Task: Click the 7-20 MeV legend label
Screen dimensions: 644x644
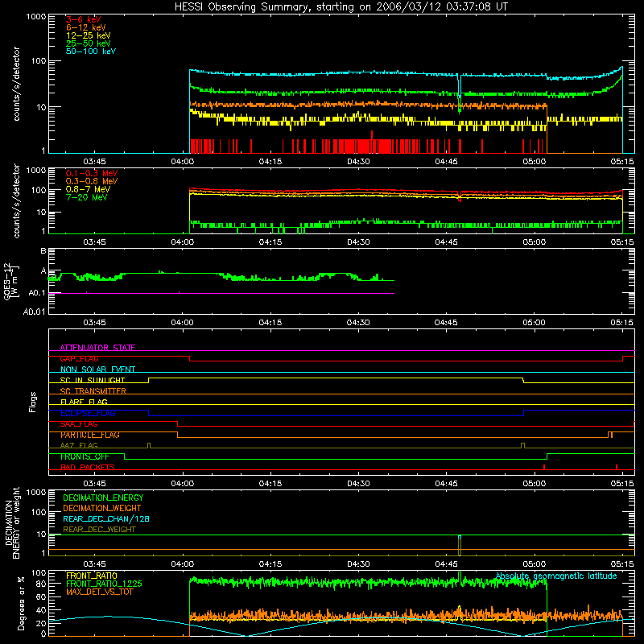Action: point(86,197)
